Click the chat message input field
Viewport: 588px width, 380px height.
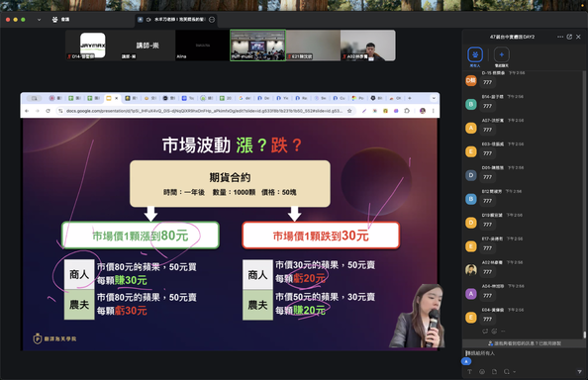(x=523, y=353)
